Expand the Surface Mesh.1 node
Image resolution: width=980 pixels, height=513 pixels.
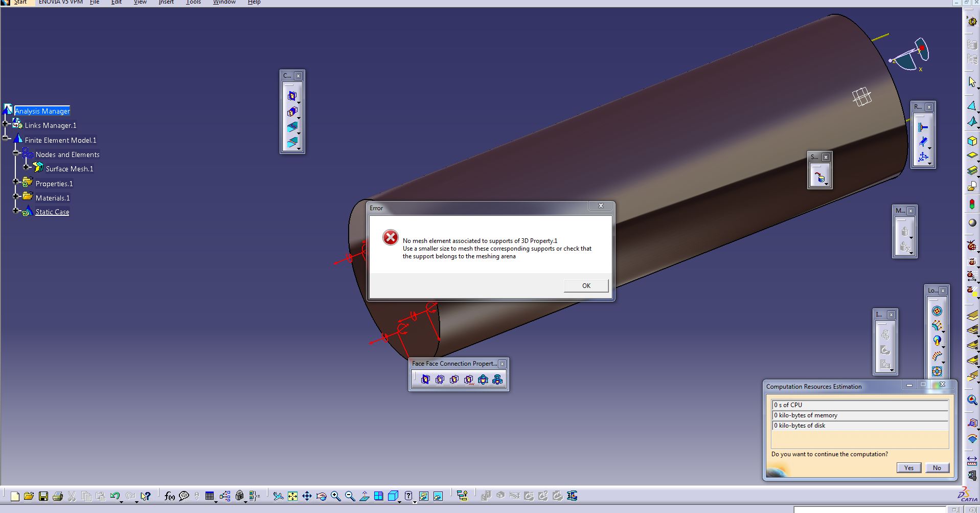pyautogui.click(x=27, y=167)
